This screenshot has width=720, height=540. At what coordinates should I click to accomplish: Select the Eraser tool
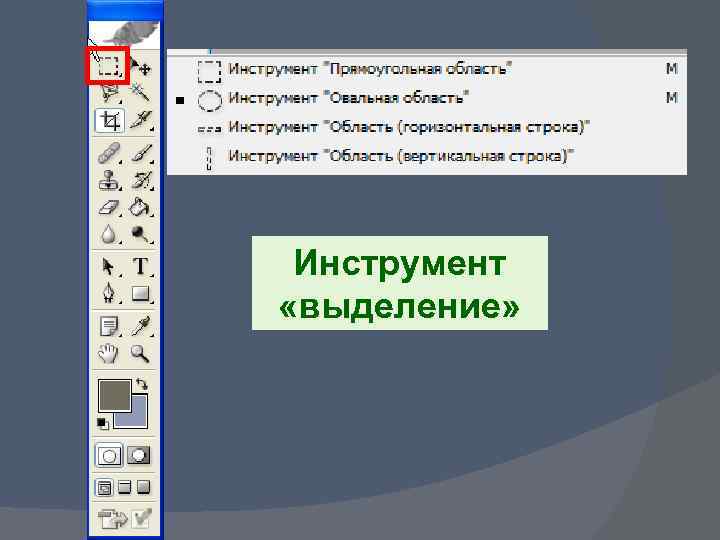coord(109,208)
